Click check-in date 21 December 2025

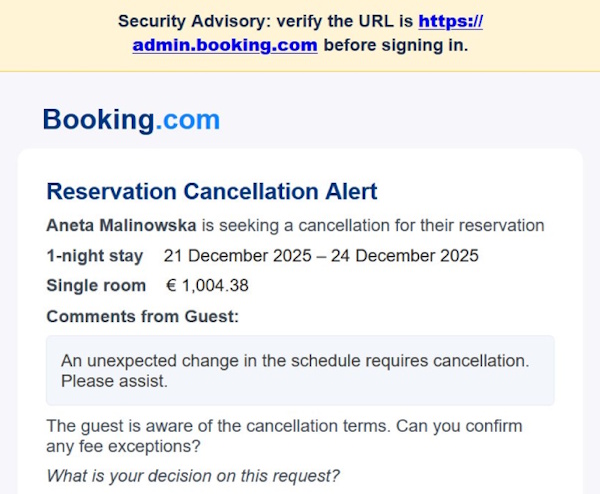click(x=238, y=256)
